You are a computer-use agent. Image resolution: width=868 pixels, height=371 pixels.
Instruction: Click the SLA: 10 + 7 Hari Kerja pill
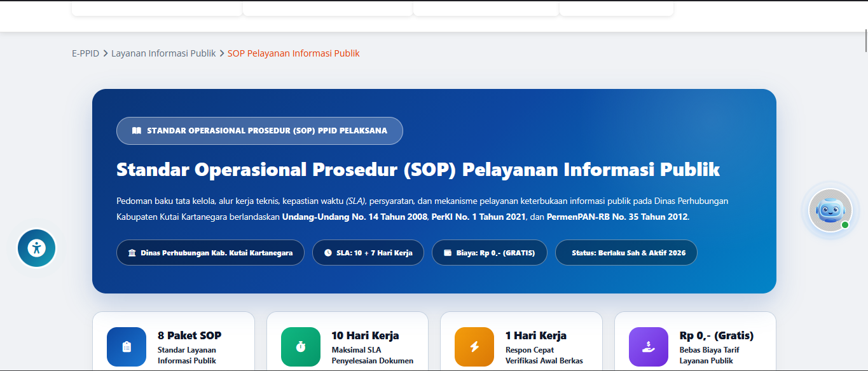pos(368,253)
